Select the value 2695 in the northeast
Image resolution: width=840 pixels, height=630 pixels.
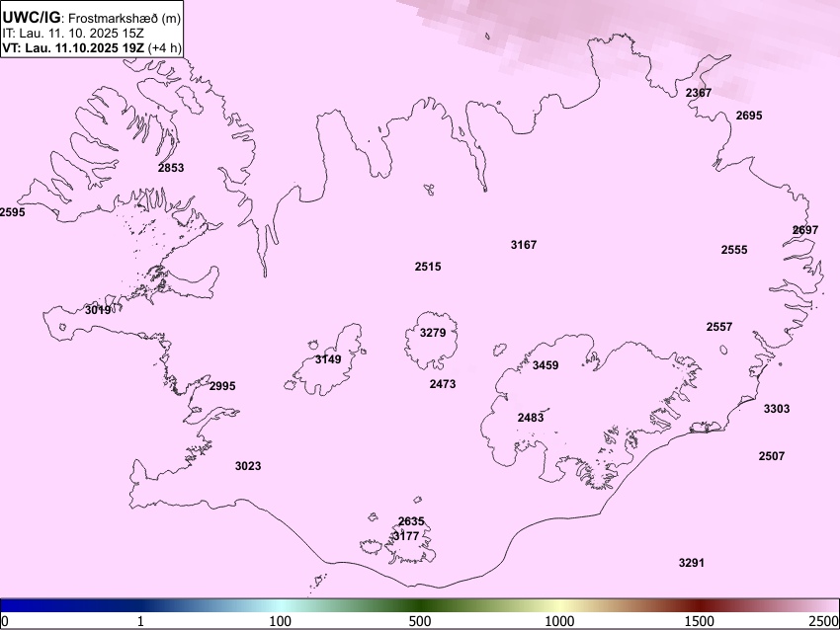click(x=749, y=116)
